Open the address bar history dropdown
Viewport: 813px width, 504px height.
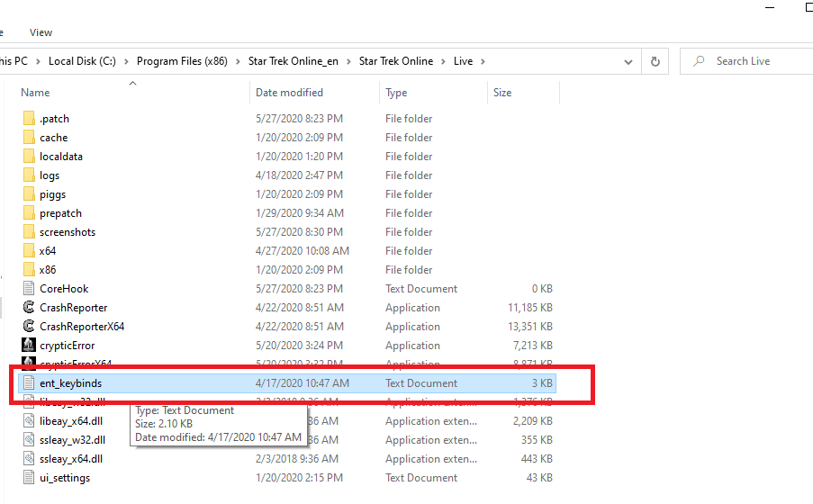pos(628,62)
